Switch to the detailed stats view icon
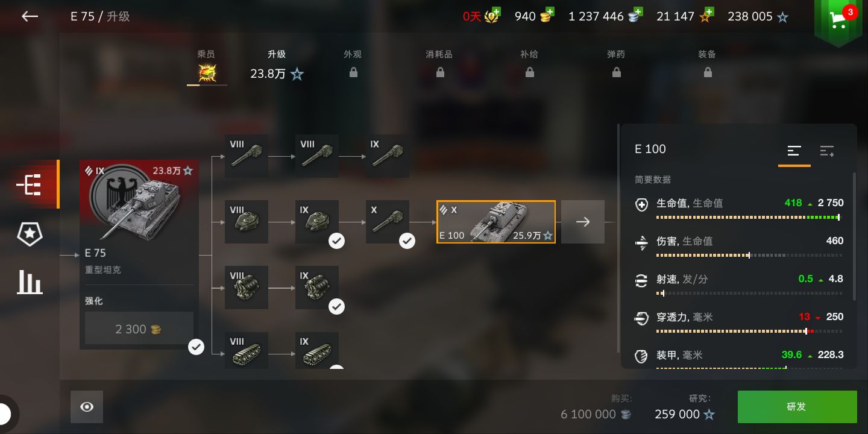 827,151
